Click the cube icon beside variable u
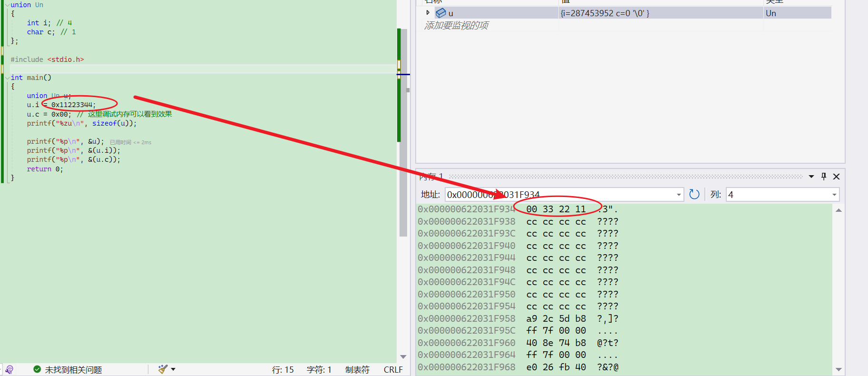The height and width of the screenshot is (376, 868). point(441,13)
